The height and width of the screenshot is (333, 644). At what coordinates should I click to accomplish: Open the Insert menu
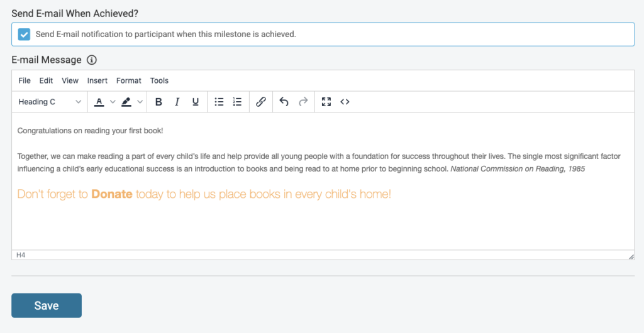coord(97,80)
